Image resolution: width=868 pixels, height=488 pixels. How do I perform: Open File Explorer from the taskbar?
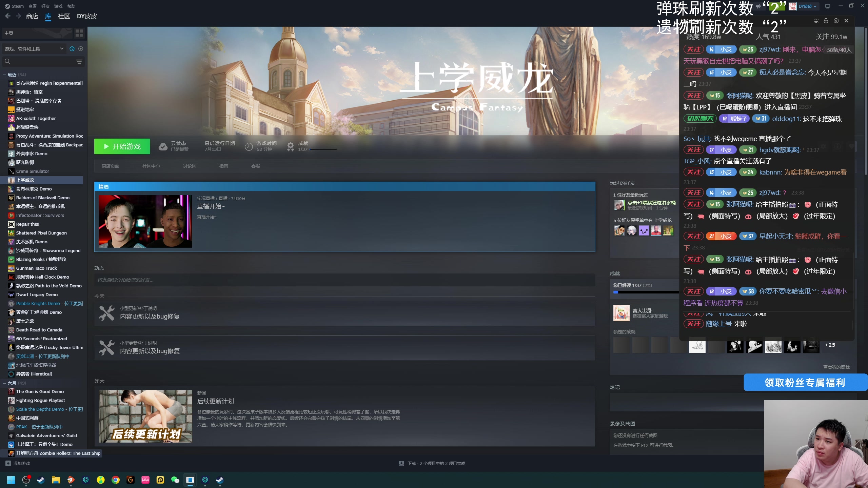click(x=56, y=480)
